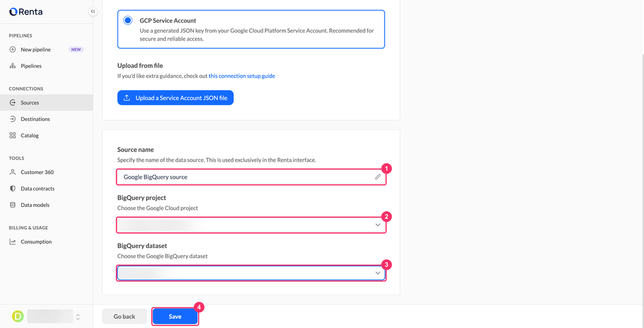
Task: Click 'Choose the Google Cloud project' text
Action: (157, 208)
